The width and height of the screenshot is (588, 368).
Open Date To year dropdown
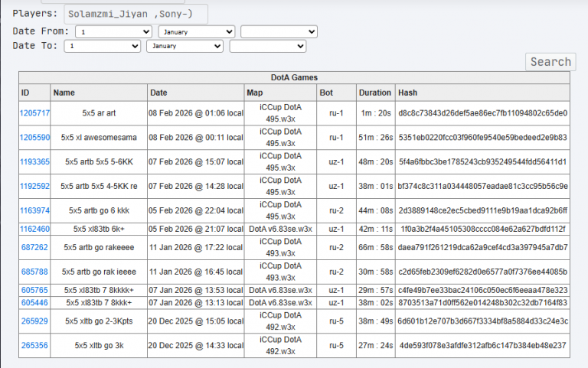coord(268,46)
